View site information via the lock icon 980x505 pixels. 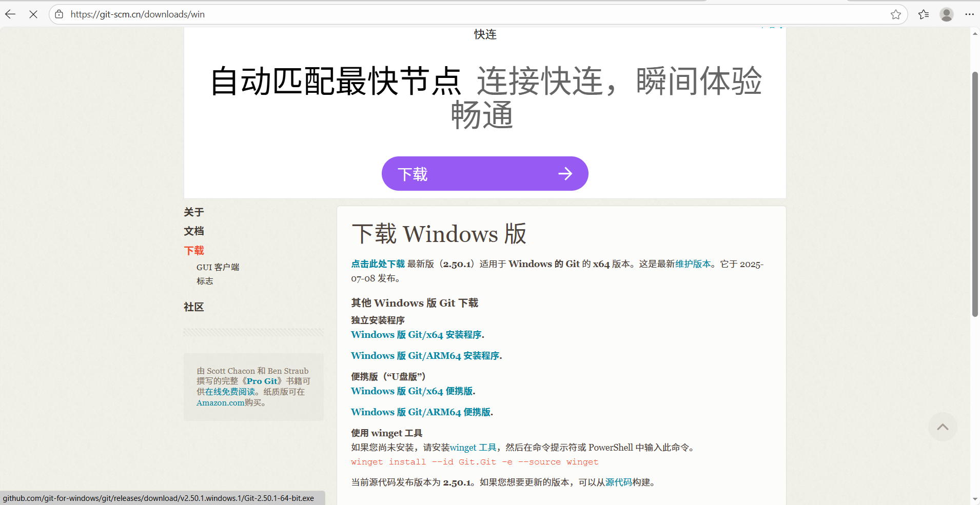(60, 14)
